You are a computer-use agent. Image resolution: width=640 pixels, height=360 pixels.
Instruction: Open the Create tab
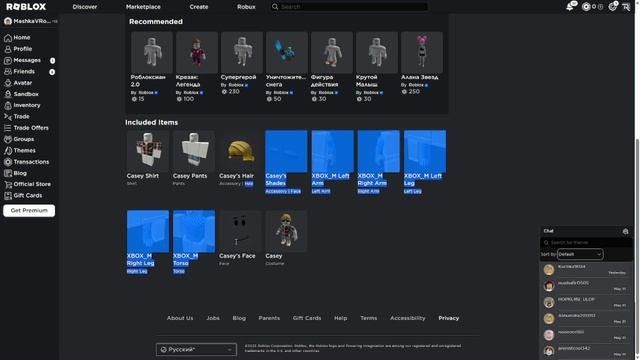(x=199, y=7)
